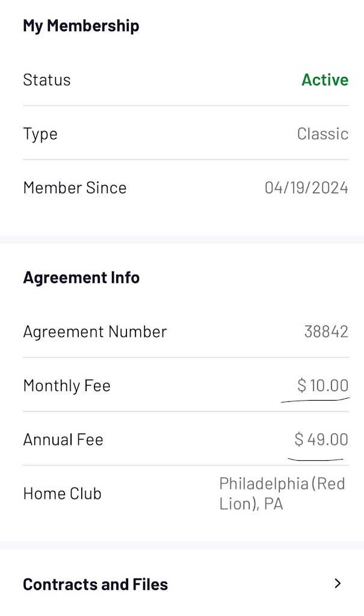Click the handwritten underline below $10.00
364x616 pixels.
(x=316, y=399)
